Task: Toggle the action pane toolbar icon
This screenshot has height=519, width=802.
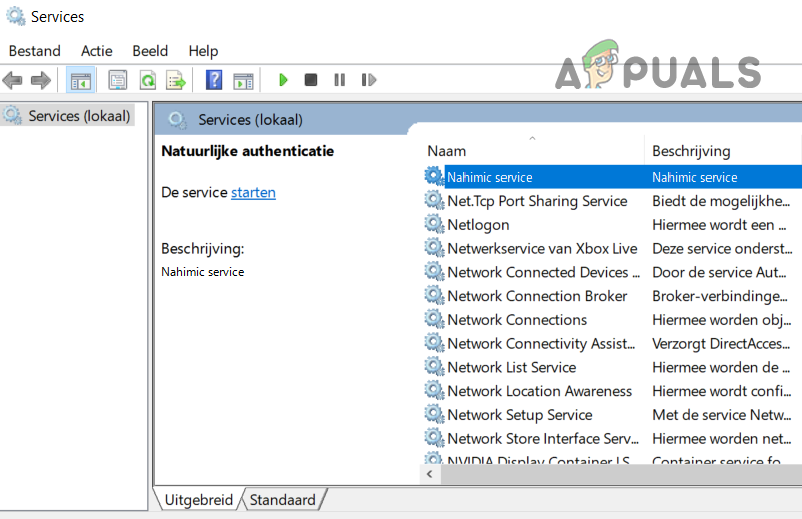Action: 243,81
